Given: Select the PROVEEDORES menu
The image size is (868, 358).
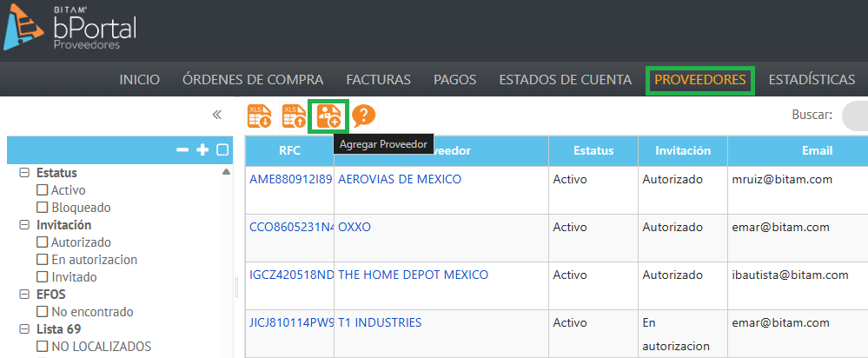Looking at the screenshot, I should tap(700, 80).
